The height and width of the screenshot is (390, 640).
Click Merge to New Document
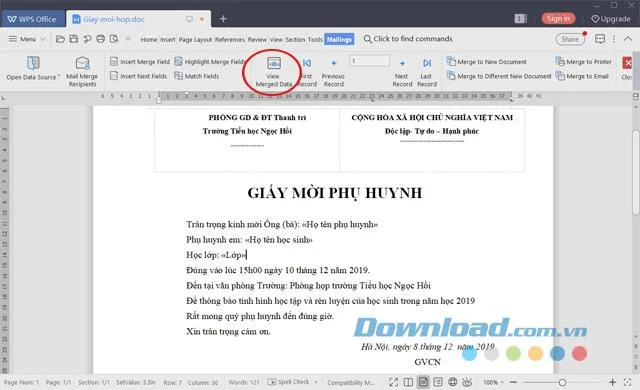tap(487, 62)
